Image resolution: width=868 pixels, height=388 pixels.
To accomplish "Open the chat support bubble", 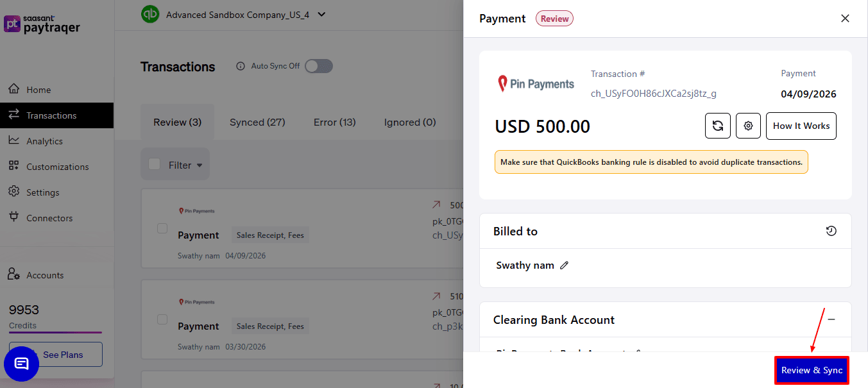I will click(x=21, y=364).
